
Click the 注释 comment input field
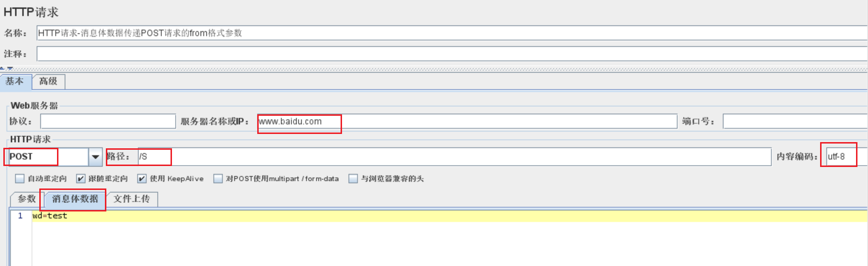tap(452, 54)
